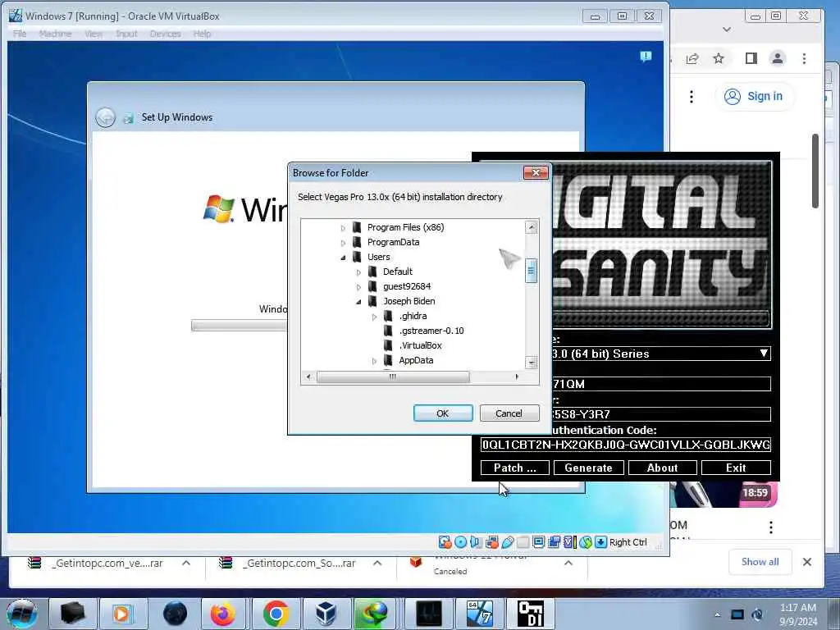Click the Generate button in keygen

click(x=589, y=468)
